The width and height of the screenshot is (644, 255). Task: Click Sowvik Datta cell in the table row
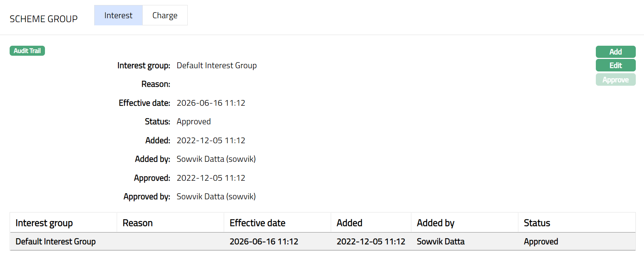click(441, 241)
